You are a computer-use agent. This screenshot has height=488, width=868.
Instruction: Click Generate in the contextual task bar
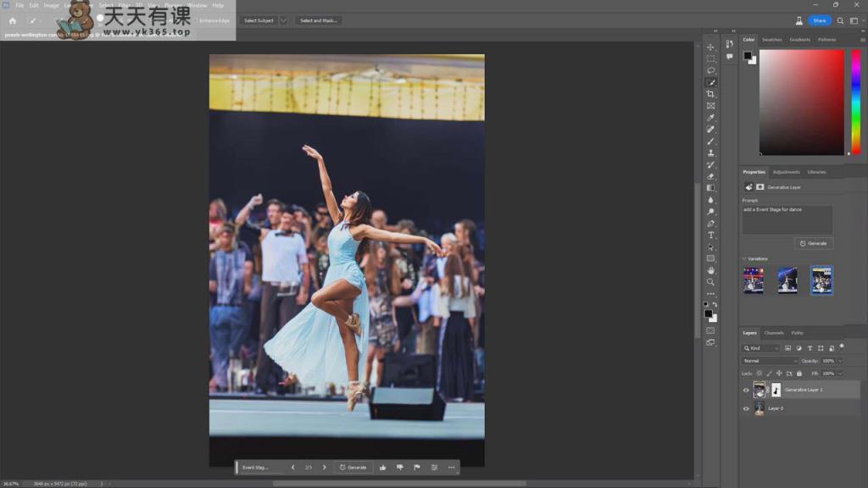tap(353, 468)
